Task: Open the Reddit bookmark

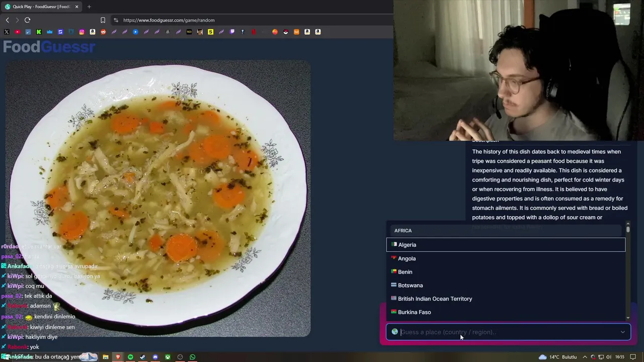Action: coord(103,32)
